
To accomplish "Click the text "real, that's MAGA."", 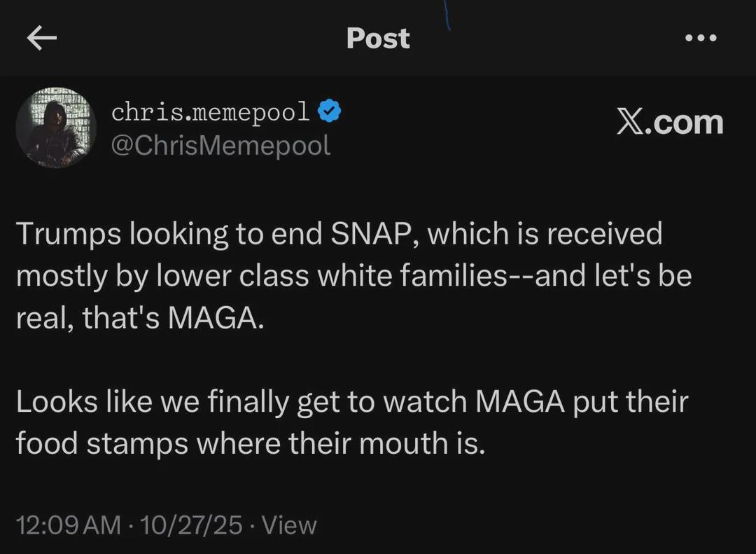I will (x=140, y=318).
